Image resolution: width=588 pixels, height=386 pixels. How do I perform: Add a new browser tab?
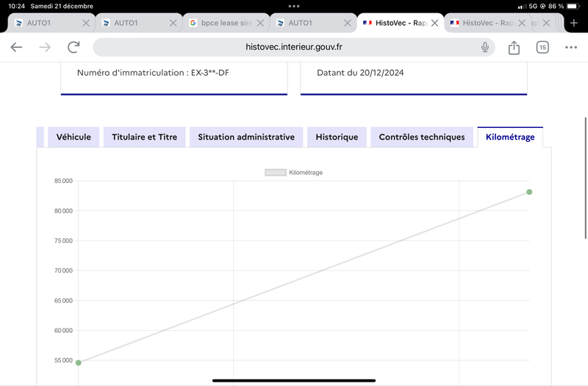[x=574, y=23]
